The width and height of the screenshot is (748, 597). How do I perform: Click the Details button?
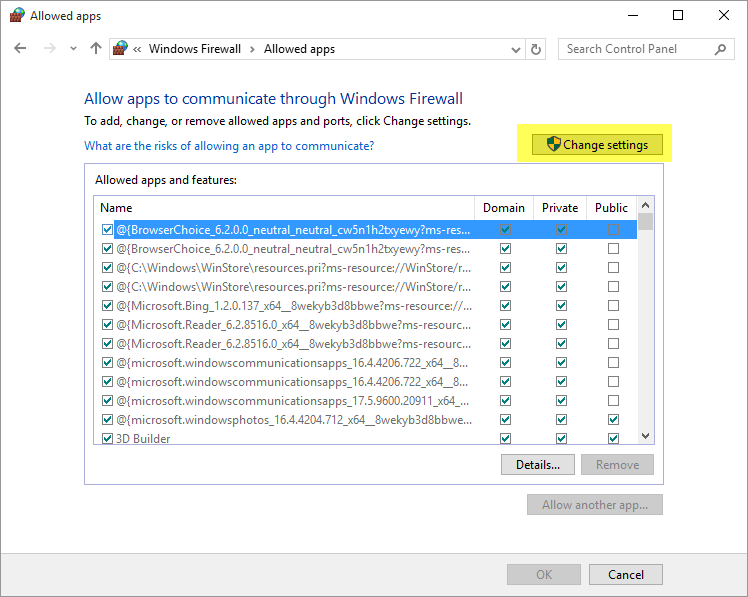538,465
